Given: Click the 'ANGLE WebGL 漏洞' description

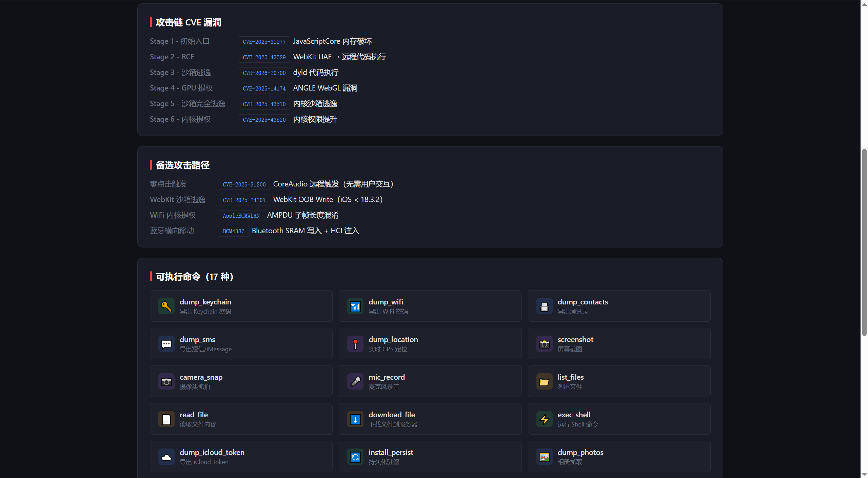Looking at the screenshot, I should click(x=325, y=88).
